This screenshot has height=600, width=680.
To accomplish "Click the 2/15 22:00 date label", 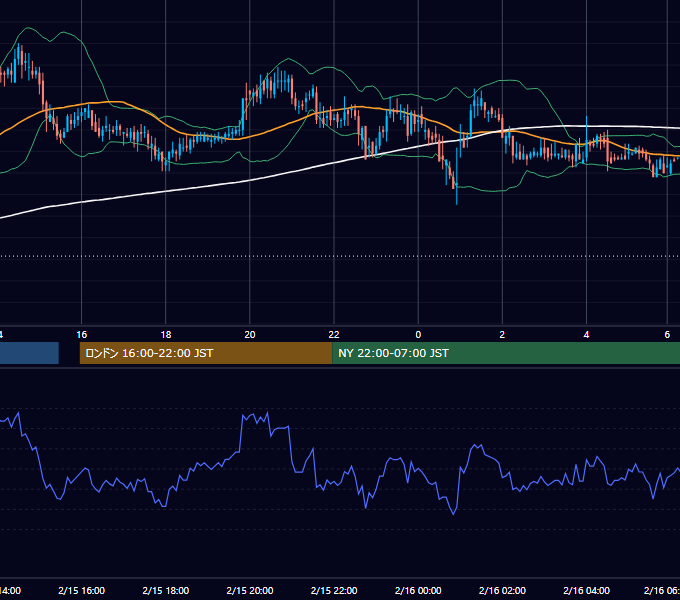I will [334, 590].
